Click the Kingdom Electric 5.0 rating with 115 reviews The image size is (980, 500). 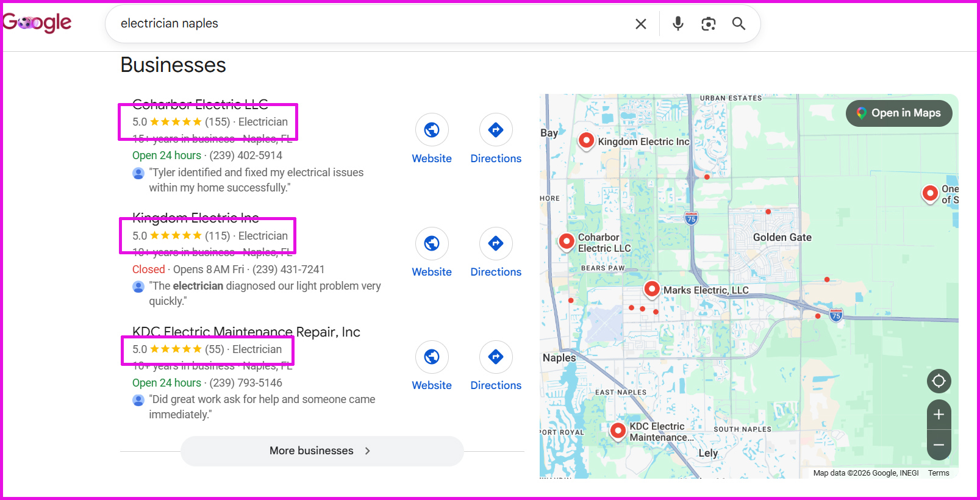181,236
